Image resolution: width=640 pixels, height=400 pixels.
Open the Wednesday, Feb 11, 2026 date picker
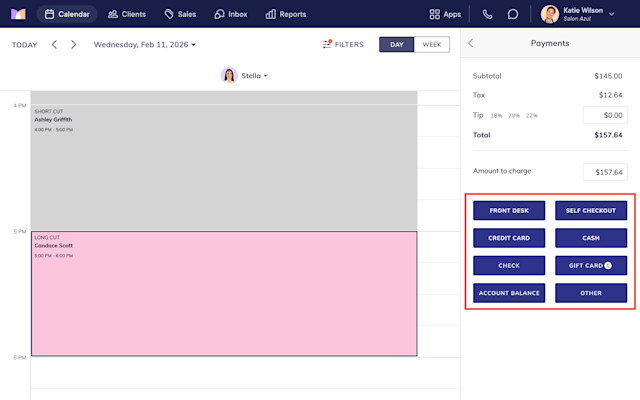pos(144,44)
